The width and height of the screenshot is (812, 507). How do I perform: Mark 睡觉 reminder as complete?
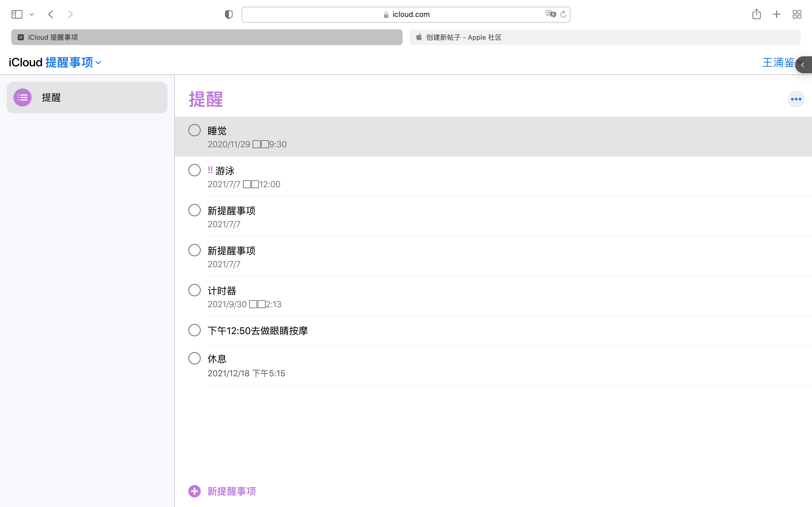point(194,130)
